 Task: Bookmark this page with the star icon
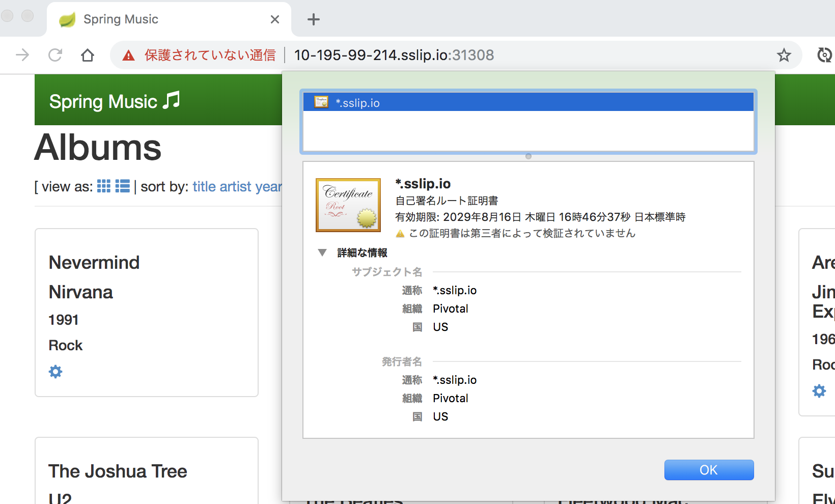[x=784, y=55]
